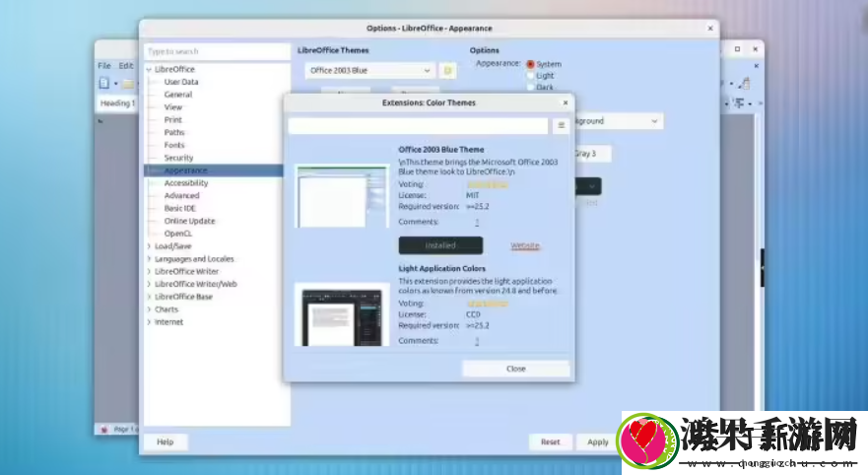
Task: Open the Office 2003 Blue themes dropdown
Action: 369,70
